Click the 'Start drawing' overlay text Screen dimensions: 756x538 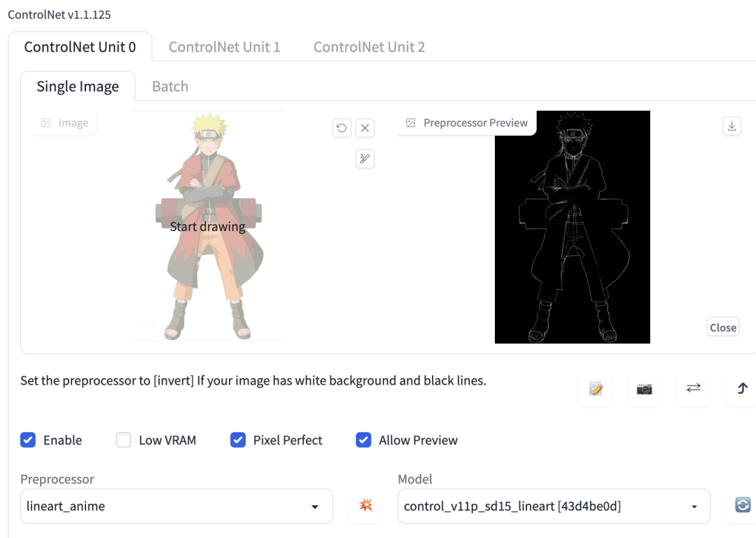(207, 226)
